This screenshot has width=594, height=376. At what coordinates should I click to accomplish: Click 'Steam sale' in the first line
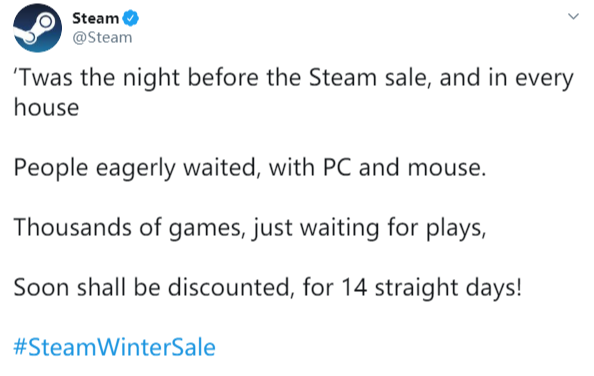point(369,78)
